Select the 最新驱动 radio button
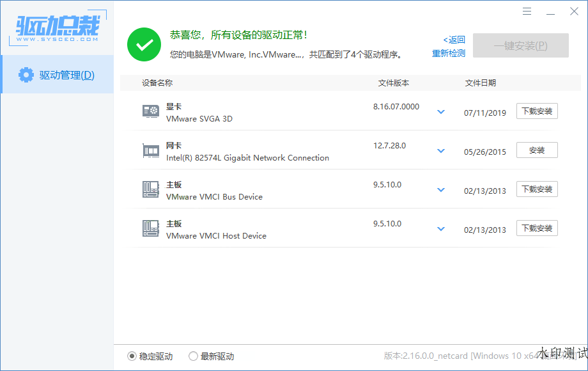 [x=193, y=356]
